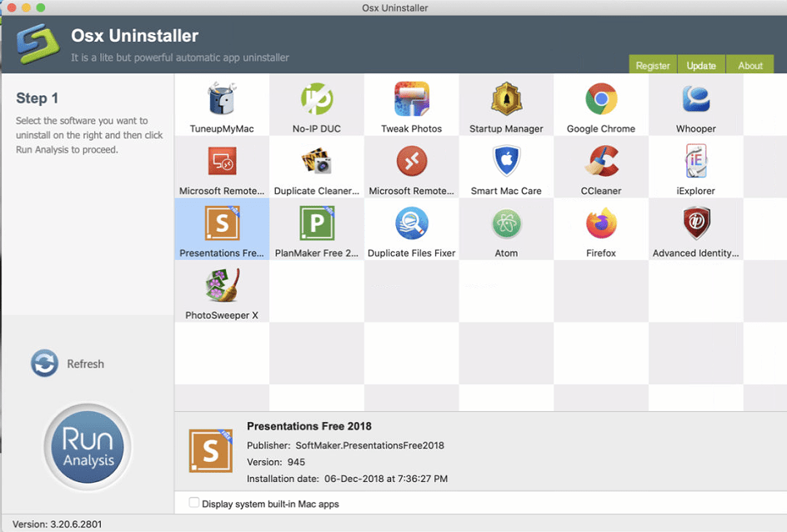The width and height of the screenshot is (787, 532).
Task: Enable display of system built-in Mac apps
Action: click(x=193, y=504)
